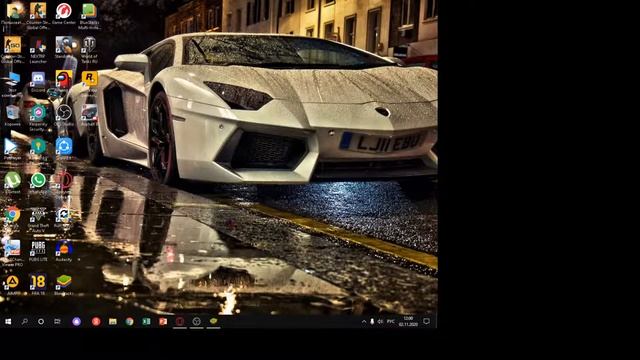Launch uTorrent from the desktop

click(x=12, y=180)
